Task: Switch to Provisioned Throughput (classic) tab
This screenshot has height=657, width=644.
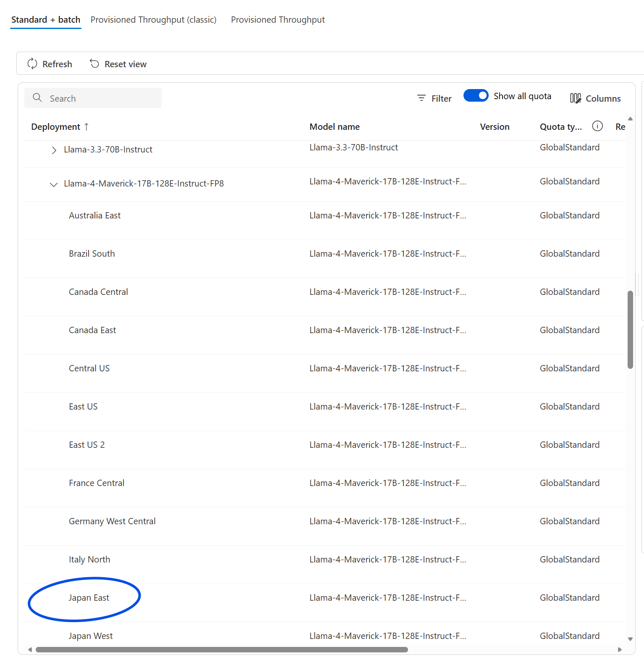Action: click(154, 20)
